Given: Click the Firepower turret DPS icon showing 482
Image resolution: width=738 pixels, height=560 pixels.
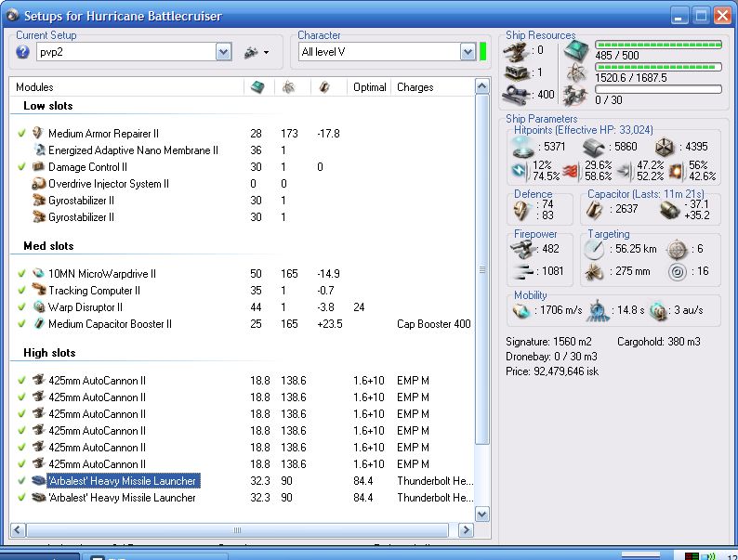Looking at the screenshot, I should 523,249.
